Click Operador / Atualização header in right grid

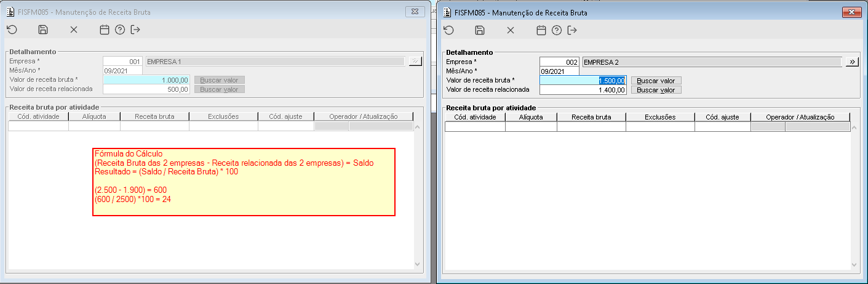[x=800, y=116]
